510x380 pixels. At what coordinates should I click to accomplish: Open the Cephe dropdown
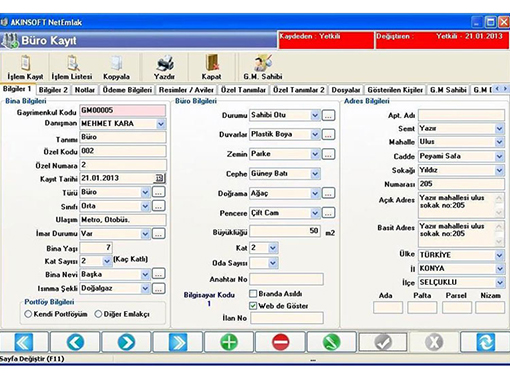pos(315,174)
